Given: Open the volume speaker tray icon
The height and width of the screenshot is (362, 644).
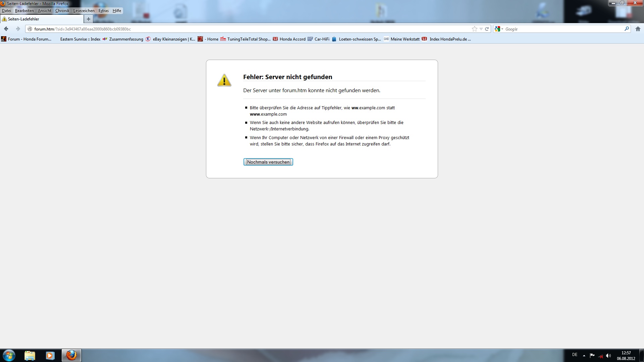Looking at the screenshot, I should tap(608, 356).
